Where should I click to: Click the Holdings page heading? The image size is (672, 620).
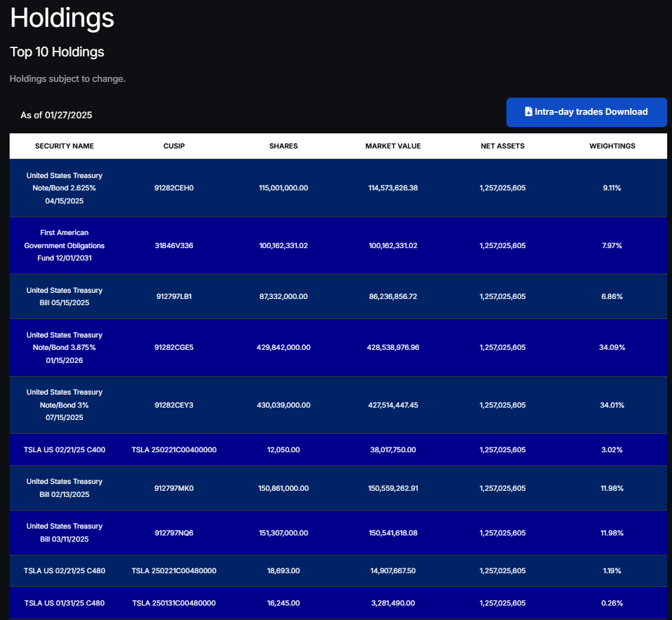click(x=62, y=18)
